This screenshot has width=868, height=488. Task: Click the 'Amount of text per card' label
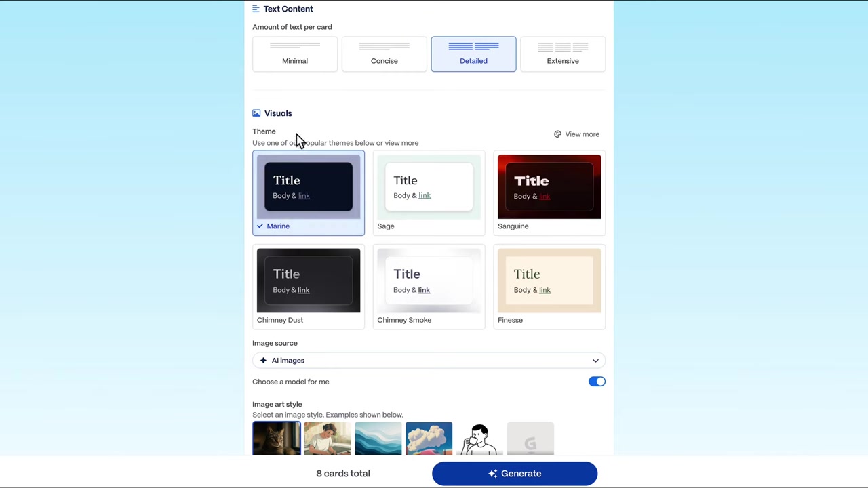pyautogui.click(x=292, y=27)
